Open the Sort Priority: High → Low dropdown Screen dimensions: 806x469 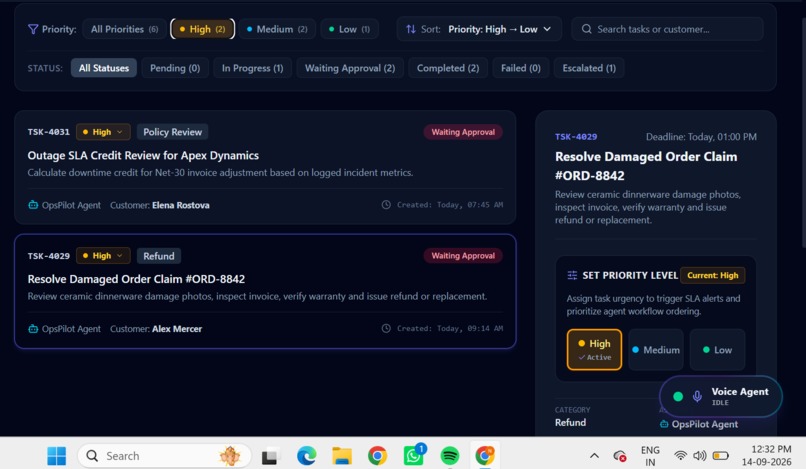[x=479, y=29]
